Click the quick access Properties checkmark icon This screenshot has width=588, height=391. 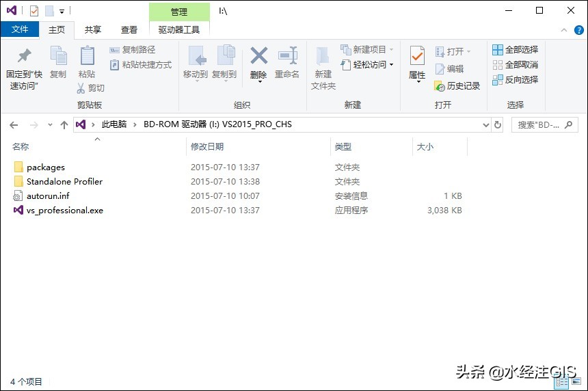pyautogui.click(x=34, y=11)
